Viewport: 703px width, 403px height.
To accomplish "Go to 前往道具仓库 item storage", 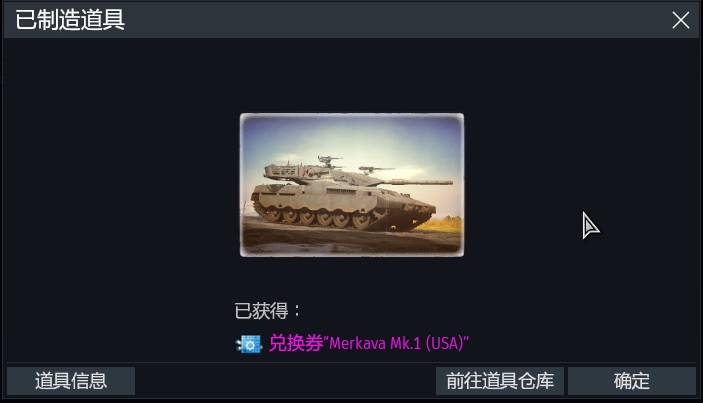I will 500,381.
